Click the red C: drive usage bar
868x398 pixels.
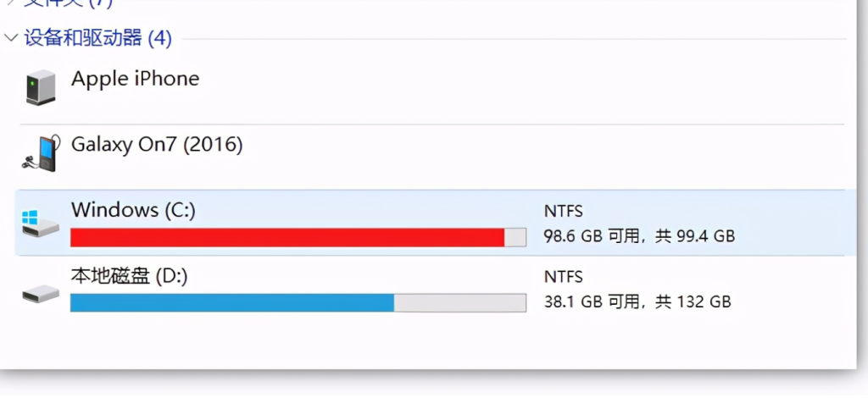[x=287, y=237]
